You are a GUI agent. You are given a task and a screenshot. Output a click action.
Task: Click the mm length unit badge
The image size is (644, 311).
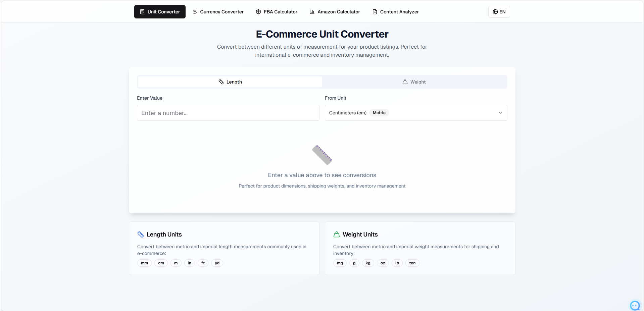click(x=144, y=263)
